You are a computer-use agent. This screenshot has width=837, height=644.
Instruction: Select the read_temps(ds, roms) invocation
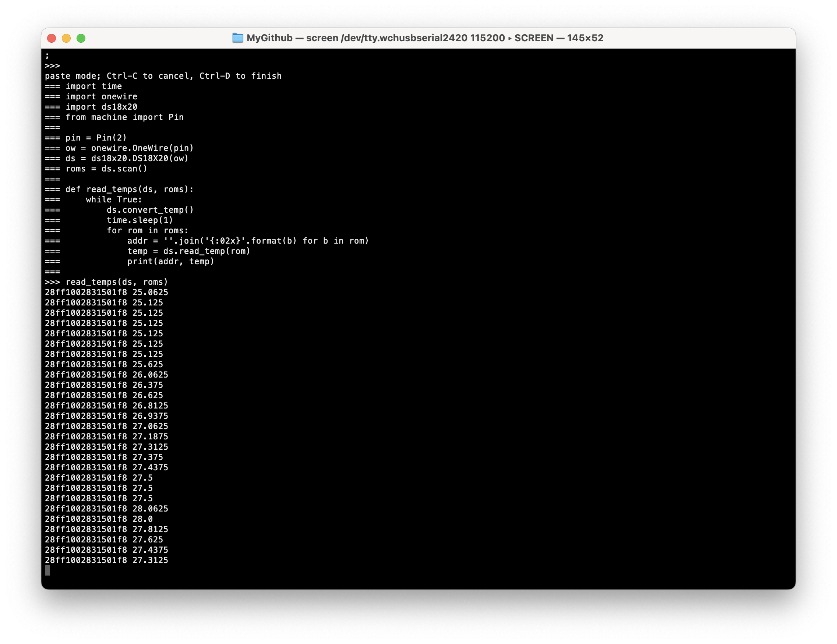(x=117, y=282)
